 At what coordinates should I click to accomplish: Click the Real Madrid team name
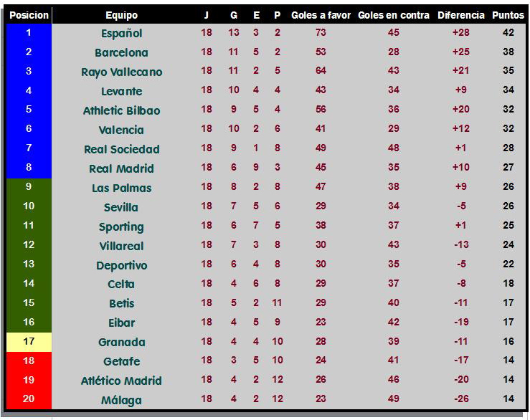[121, 168]
